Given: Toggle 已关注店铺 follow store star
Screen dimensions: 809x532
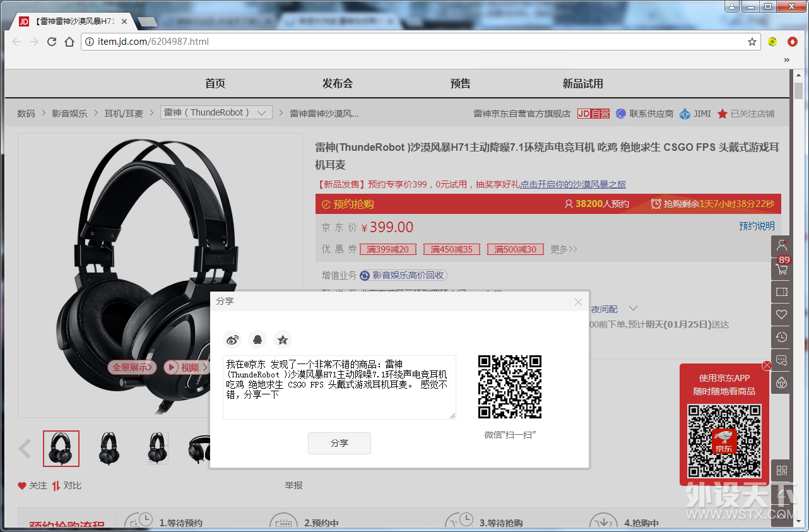Looking at the screenshot, I should coord(746,114).
